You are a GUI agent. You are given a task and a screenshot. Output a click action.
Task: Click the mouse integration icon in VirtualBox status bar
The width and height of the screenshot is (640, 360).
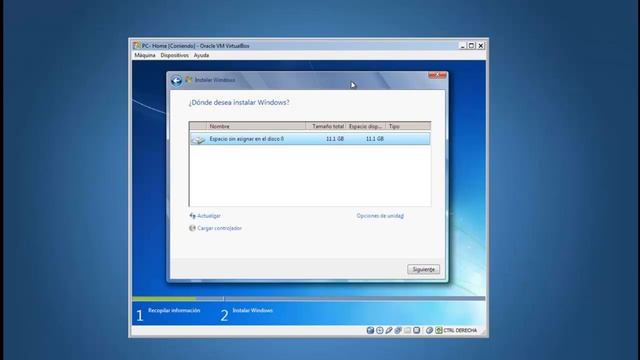pyautogui.click(x=429, y=330)
